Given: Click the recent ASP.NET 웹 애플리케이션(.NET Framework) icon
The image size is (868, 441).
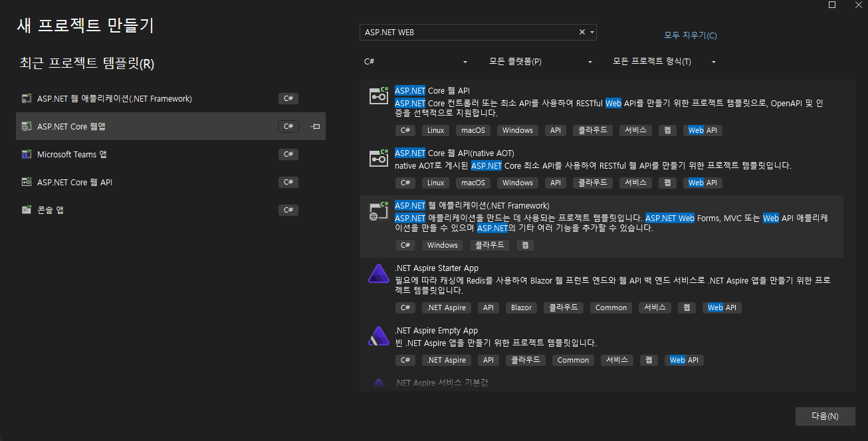Looking at the screenshot, I should click(27, 99).
